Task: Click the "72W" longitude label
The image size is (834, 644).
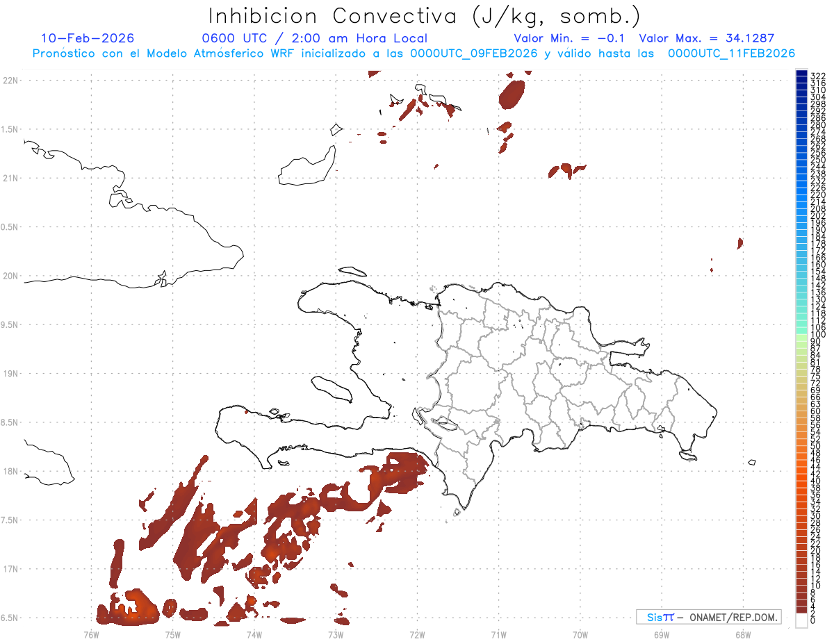Action: (417, 634)
